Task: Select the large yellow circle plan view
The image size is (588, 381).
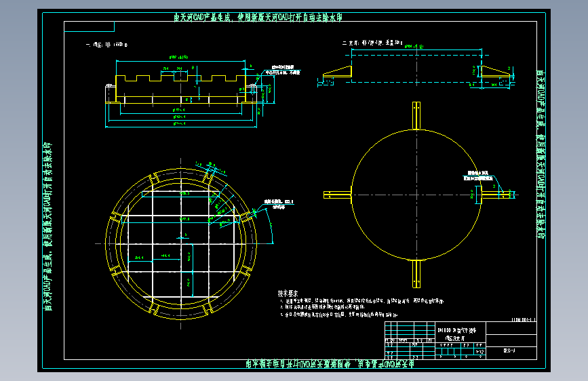Action: (416, 195)
